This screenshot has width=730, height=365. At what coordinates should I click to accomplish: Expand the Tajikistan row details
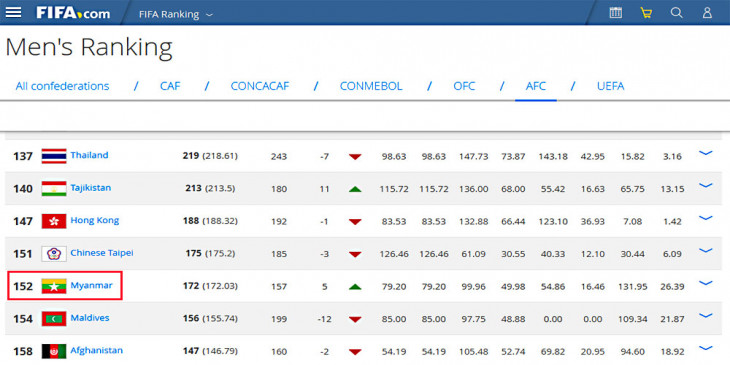tap(706, 185)
